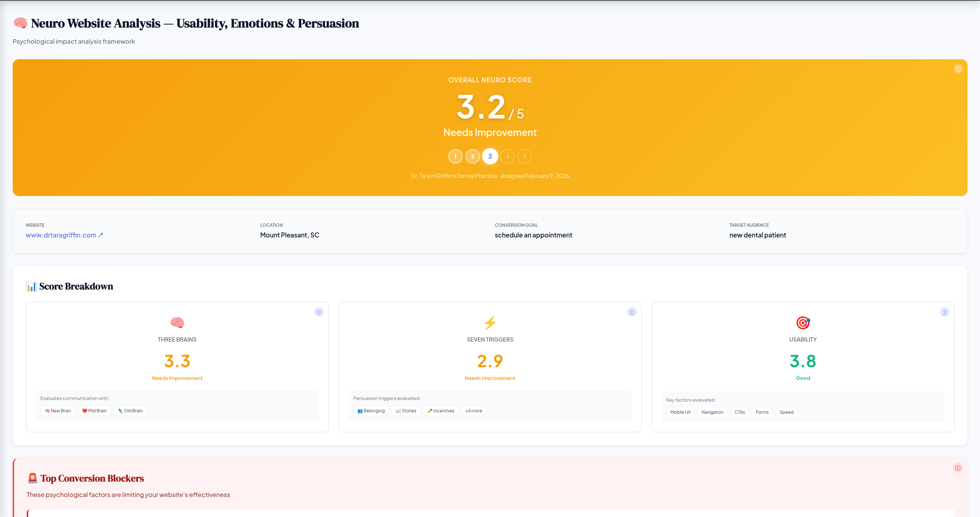The height and width of the screenshot is (517, 980).
Task: Select score step circle 5
Action: point(525,156)
